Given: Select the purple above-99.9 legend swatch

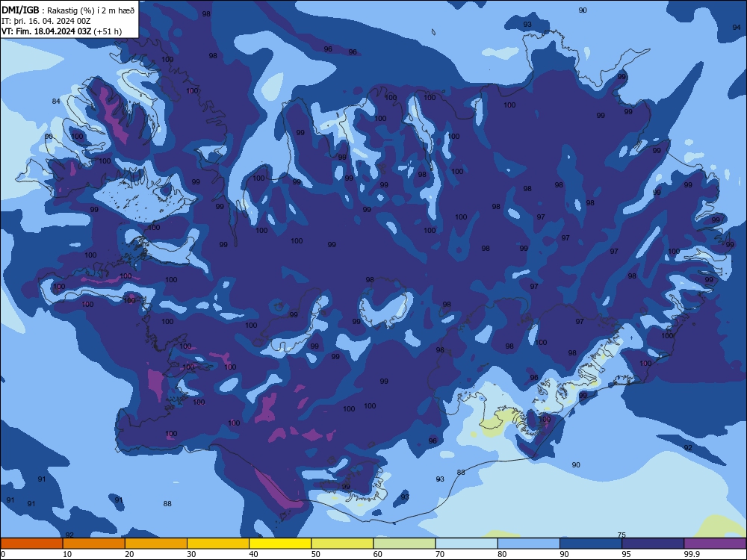Looking at the screenshot, I should (715, 544).
